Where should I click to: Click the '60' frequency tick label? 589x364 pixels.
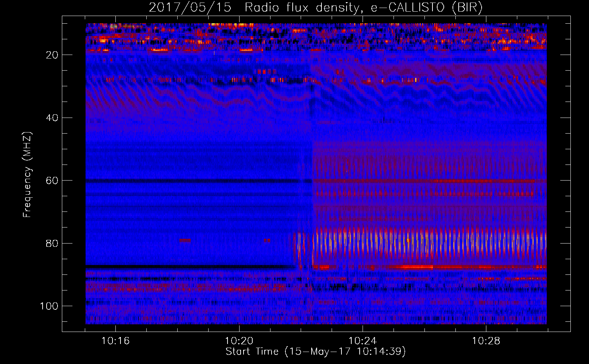coord(52,181)
